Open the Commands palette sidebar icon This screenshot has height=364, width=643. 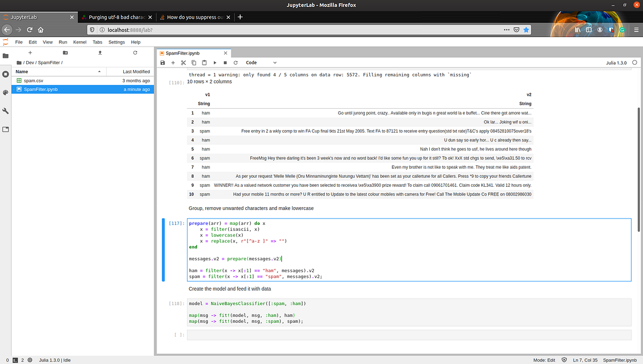coord(5,92)
